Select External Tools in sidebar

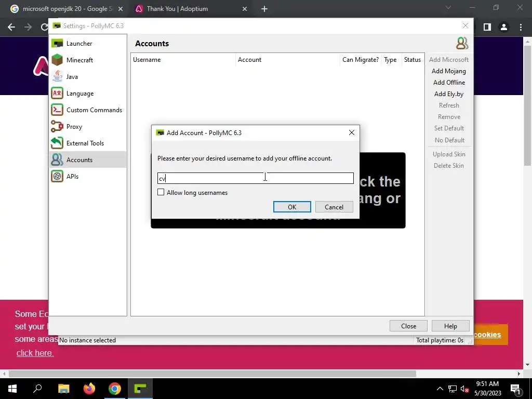point(88,143)
